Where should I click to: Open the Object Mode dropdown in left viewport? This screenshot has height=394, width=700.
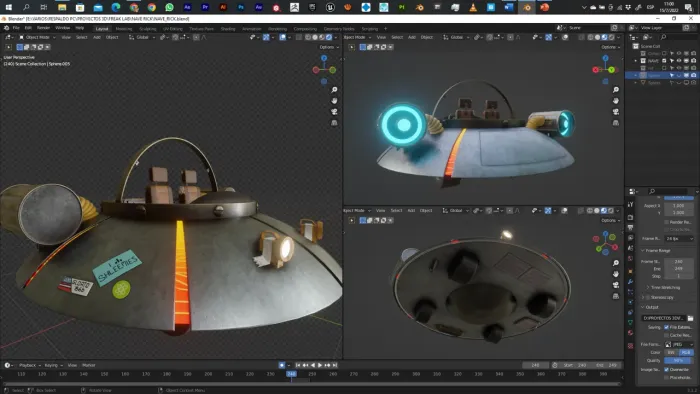pos(37,37)
